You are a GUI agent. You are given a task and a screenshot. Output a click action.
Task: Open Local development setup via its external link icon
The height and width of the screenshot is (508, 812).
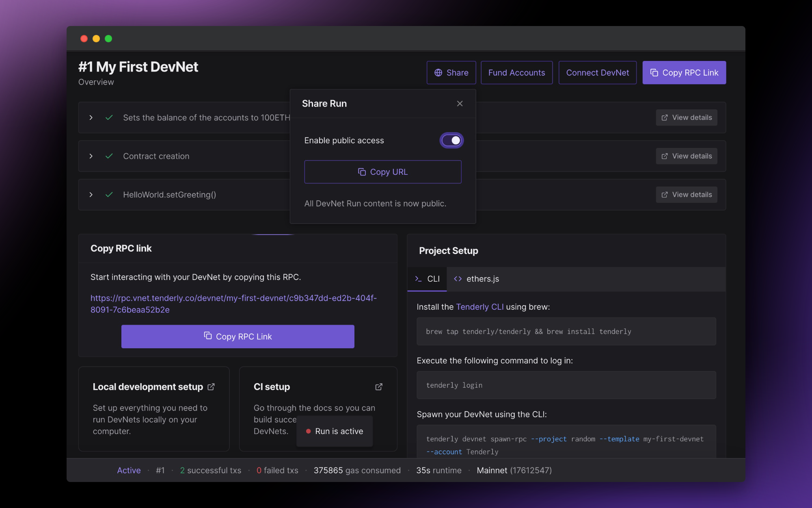coord(212,386)
